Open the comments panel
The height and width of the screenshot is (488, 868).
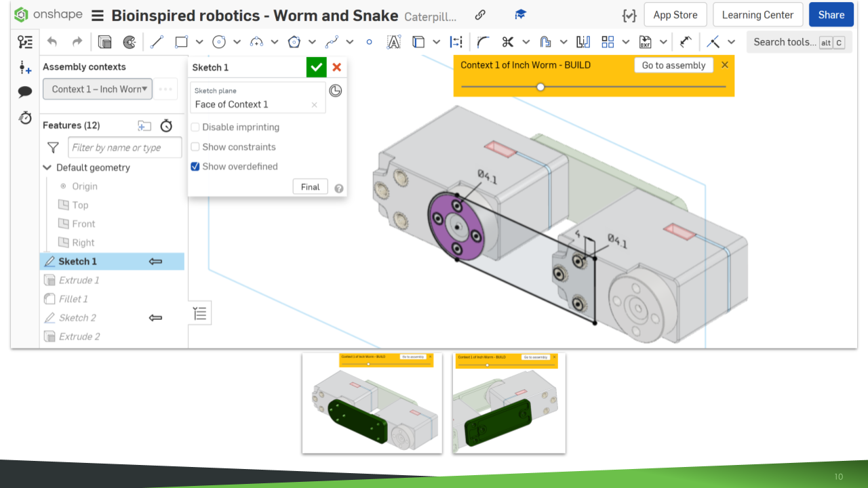pos(25,92)
